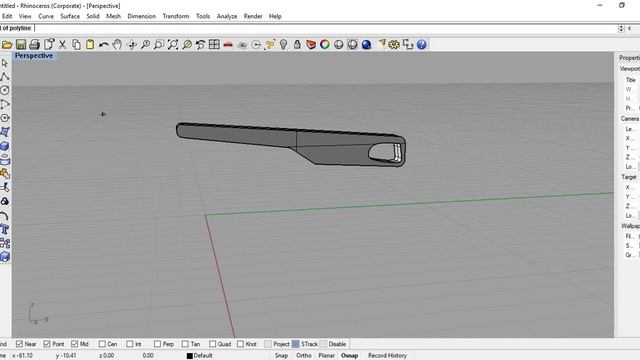
Task: Click the Fillet curves arc tool
Action: (x=5, y=215)
